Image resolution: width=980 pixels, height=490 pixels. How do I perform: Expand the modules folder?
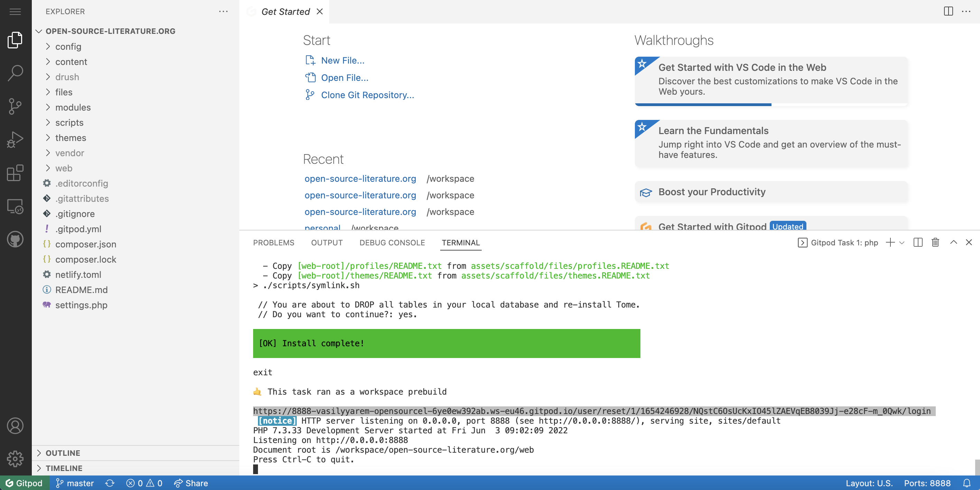pyautogui.click(x=136, y=107)
